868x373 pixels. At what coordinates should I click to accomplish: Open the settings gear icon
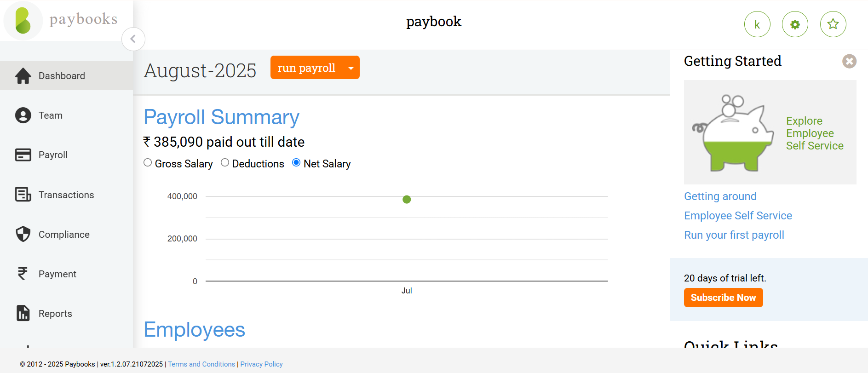(795, 24)
